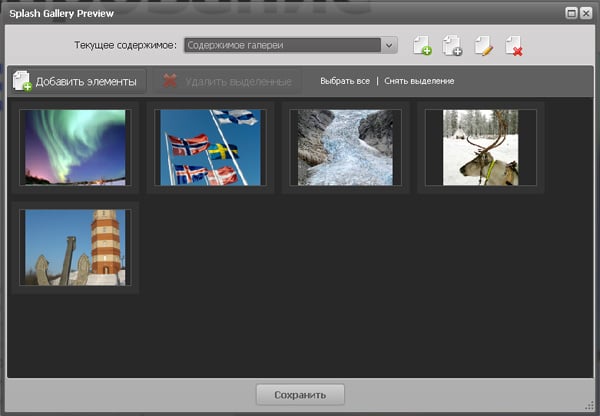
Task: Click the duplicate gallery icon
Action: tap(453, 45)
